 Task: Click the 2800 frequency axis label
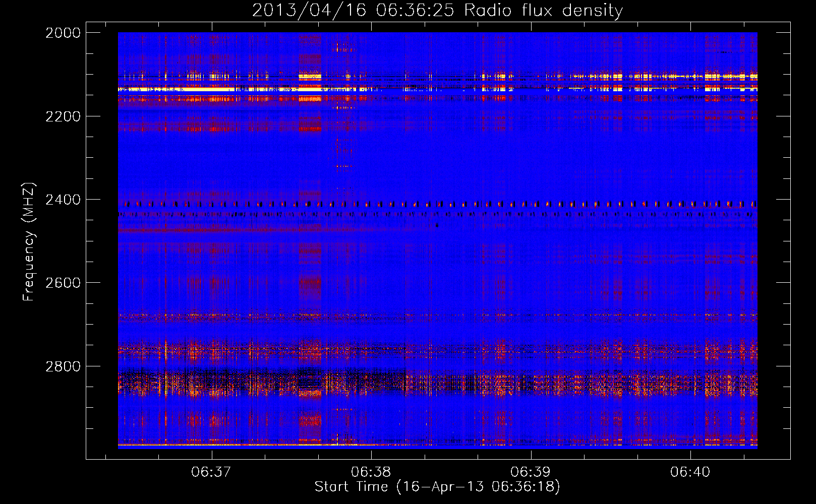pos(63,366)
